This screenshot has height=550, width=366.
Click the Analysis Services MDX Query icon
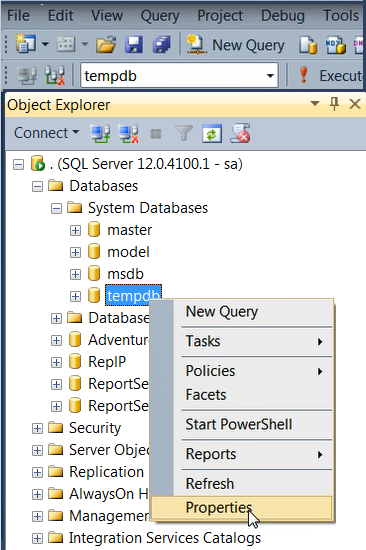335,45
